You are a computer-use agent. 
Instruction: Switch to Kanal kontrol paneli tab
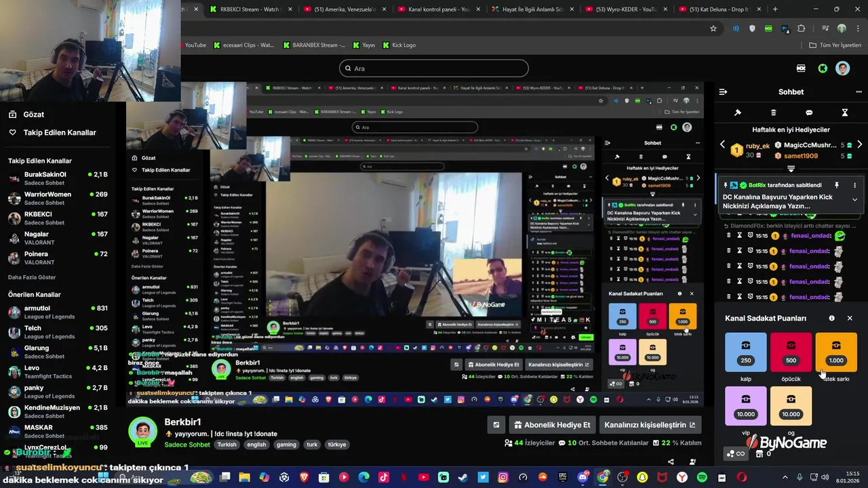(437, 9)
